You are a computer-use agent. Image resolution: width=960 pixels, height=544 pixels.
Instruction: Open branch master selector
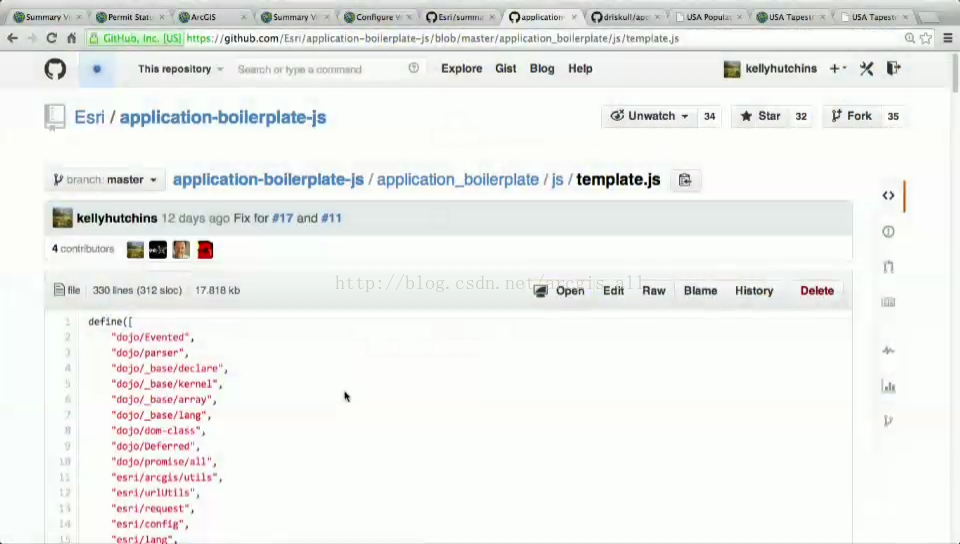(x=105, y=180)
